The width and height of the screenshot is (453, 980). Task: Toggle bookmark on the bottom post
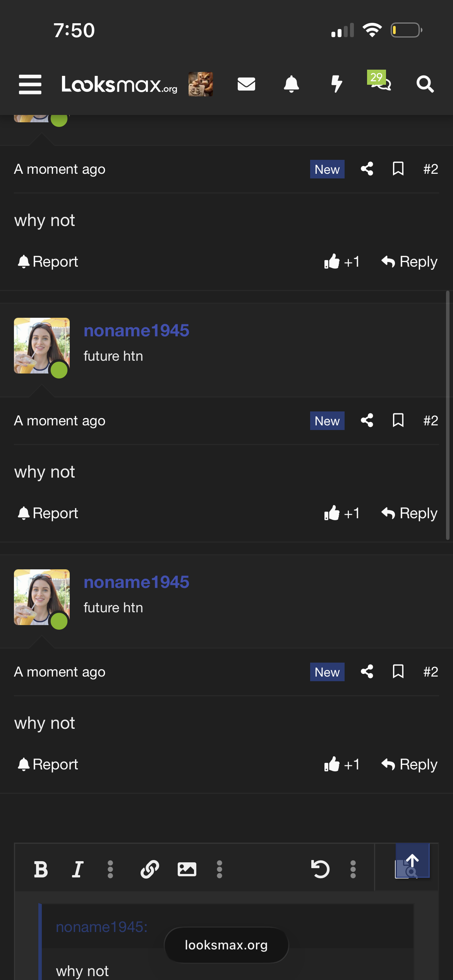(x=398, y=672)
